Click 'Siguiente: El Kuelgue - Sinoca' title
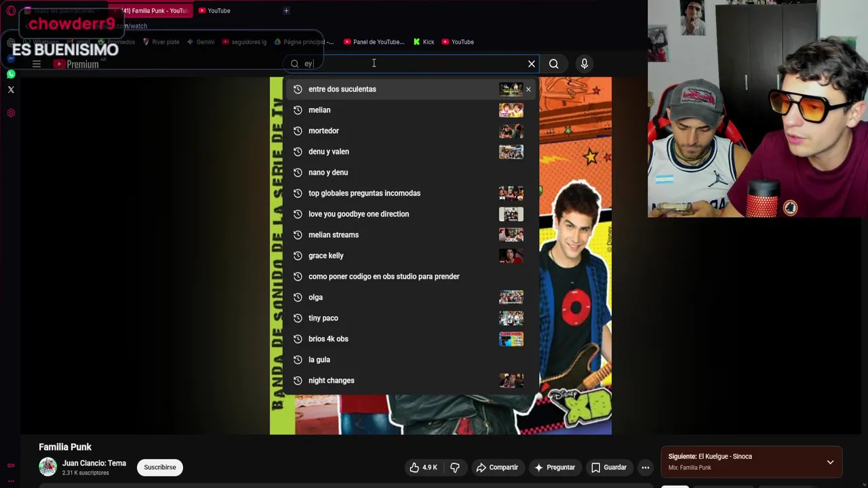Screen dimensions: 868x488 pyautogui.click(x=710, y=456)
